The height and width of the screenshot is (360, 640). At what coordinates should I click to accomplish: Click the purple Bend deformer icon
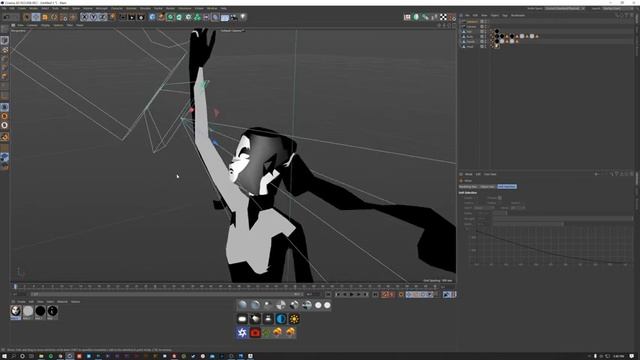pyautogui.click(x=215, y=17)
